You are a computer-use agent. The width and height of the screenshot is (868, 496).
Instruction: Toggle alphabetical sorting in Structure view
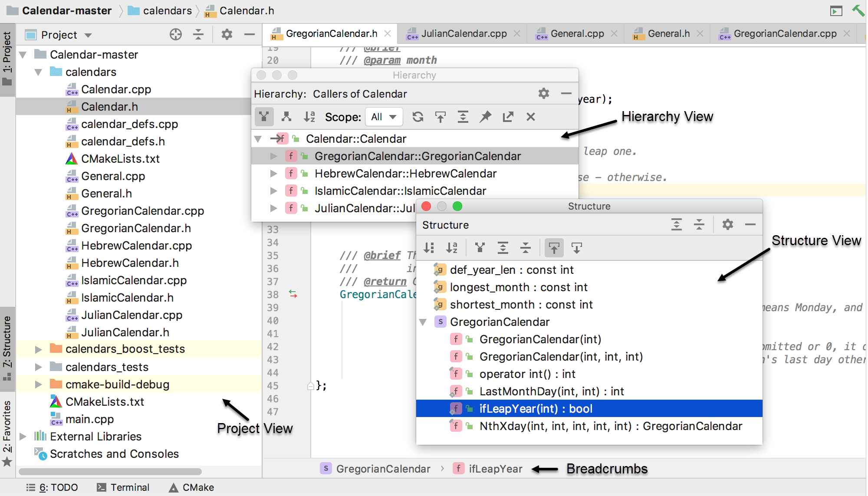pos(451,248)
